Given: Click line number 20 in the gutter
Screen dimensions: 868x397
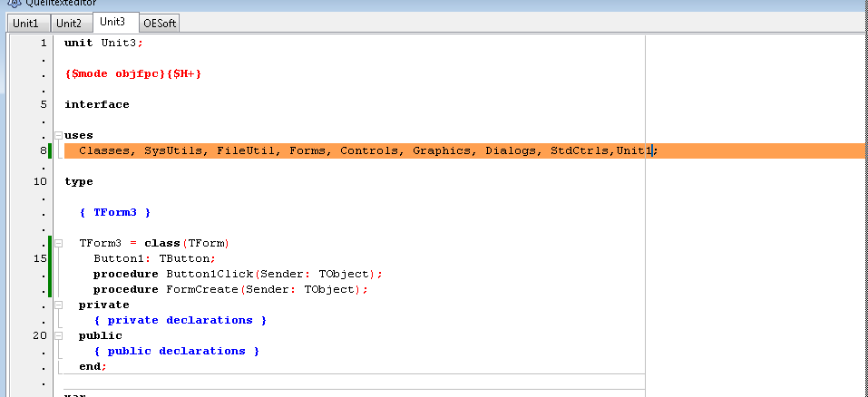Looking at the screenshot, I should point(39,335).
